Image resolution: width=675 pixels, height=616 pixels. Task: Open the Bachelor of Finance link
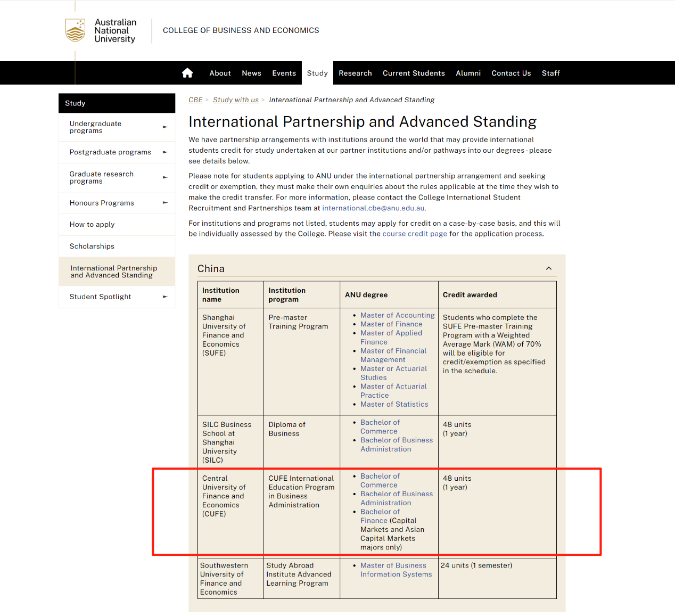pyautogui.click(x=380, y=516)
